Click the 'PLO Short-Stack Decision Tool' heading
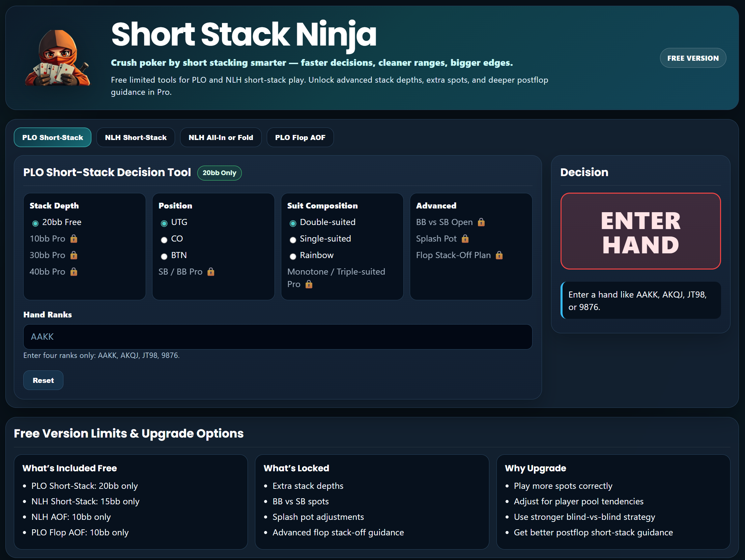The width and height of the screenshot is (745, 560). [107, 172]
